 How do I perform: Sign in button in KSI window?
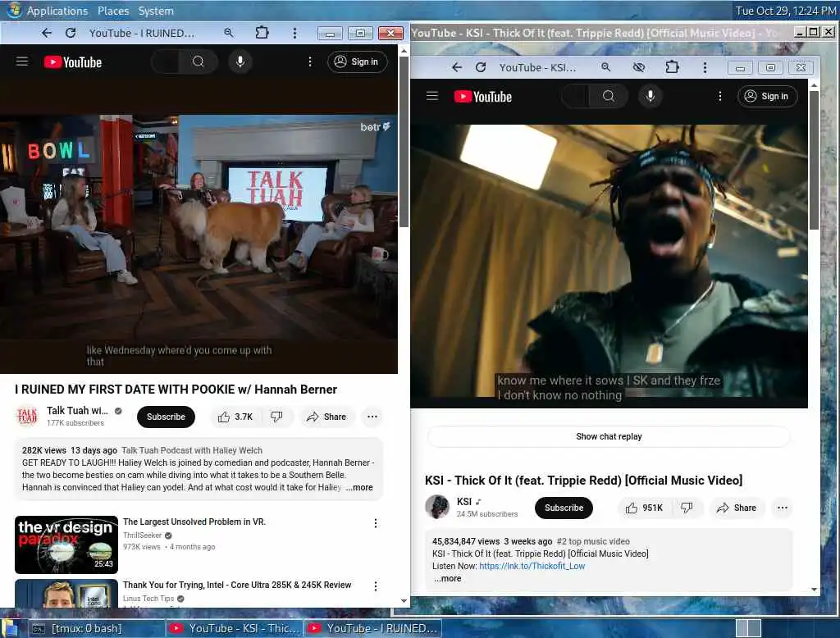coord(767,96)
